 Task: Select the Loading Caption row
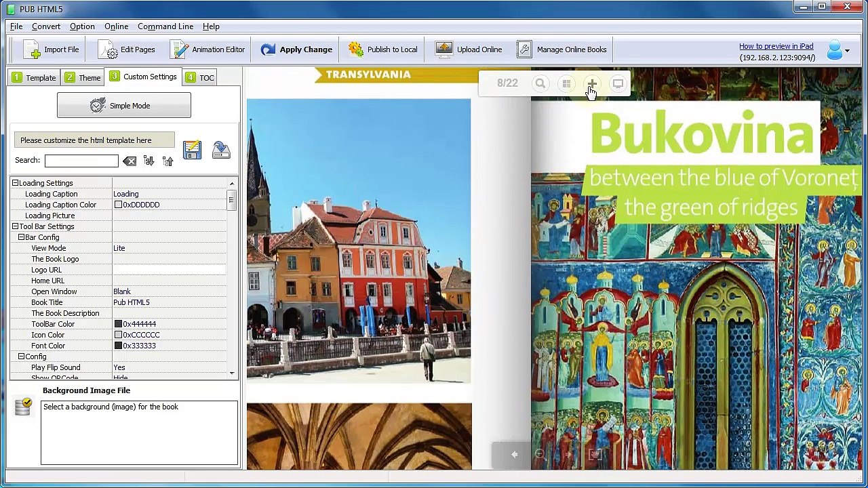[119, 194]
